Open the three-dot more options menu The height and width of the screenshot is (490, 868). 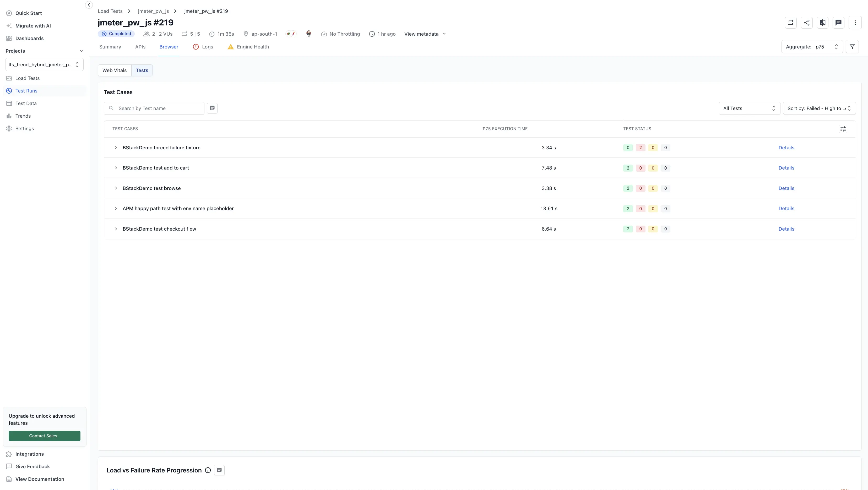point(855,23)
